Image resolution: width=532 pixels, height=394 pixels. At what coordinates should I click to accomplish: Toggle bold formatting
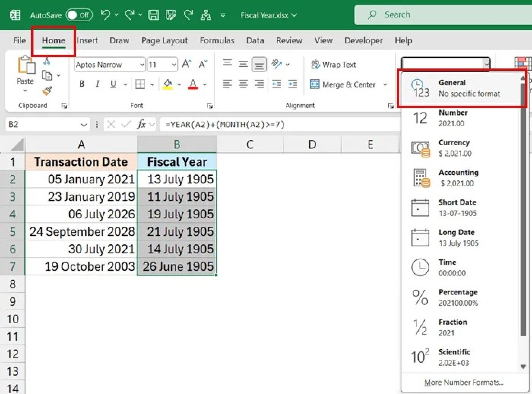82,84
